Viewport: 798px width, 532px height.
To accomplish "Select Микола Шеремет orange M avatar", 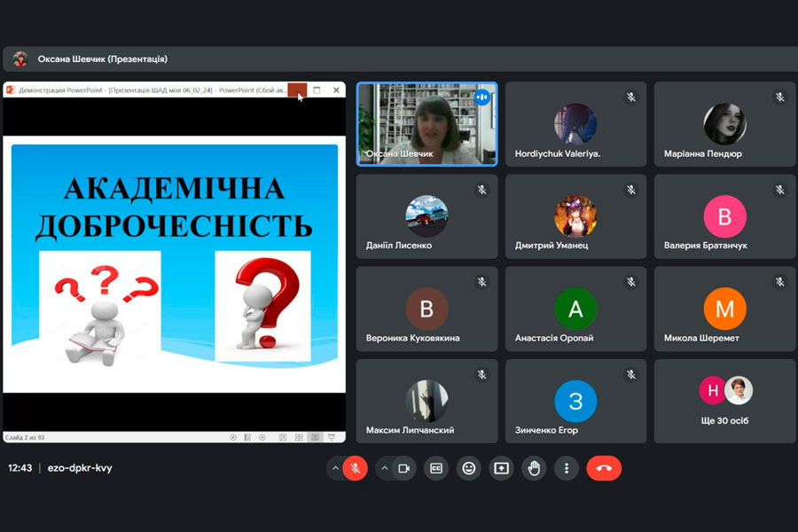I will tap(724, 309).
